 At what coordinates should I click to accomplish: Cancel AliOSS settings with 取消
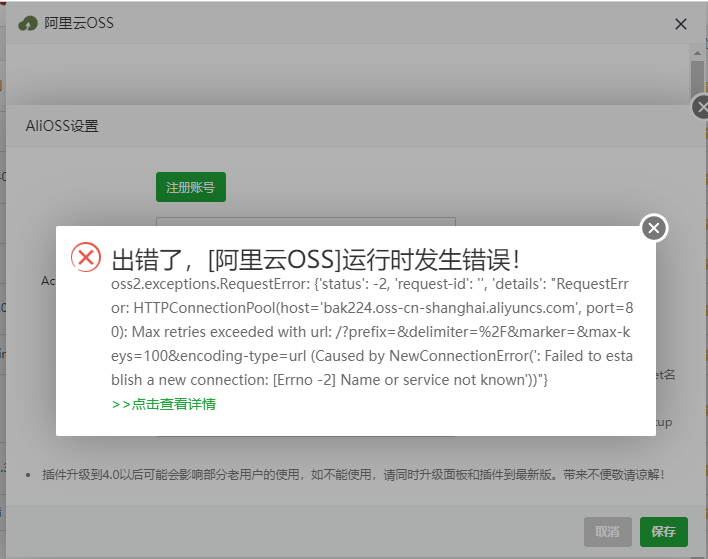pos(607,531)
